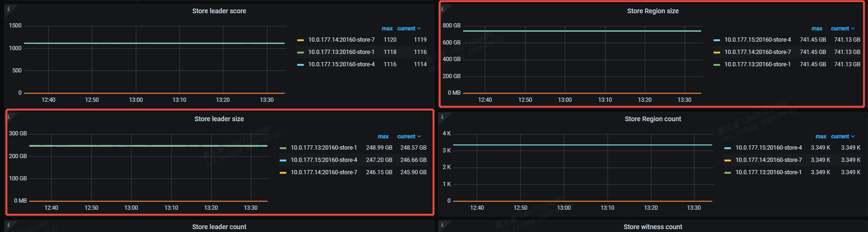The width and height of the screenshot is (868, 232).
Task: Click max header in Store leader size legend
Action: point(383,136)
